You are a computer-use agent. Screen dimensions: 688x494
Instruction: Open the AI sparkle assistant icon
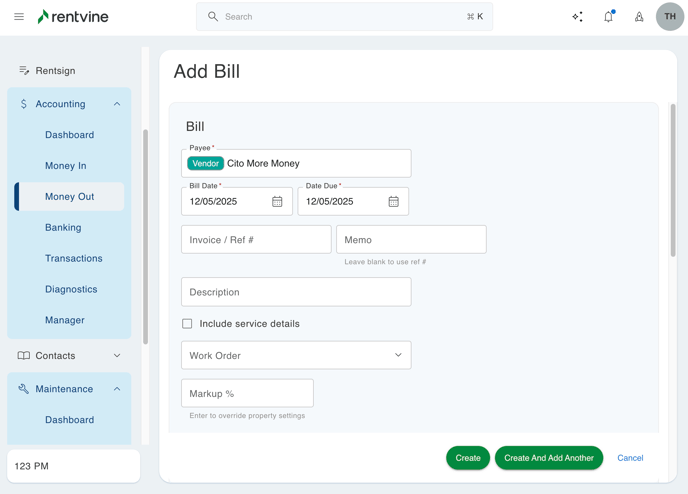pos(577,17)
